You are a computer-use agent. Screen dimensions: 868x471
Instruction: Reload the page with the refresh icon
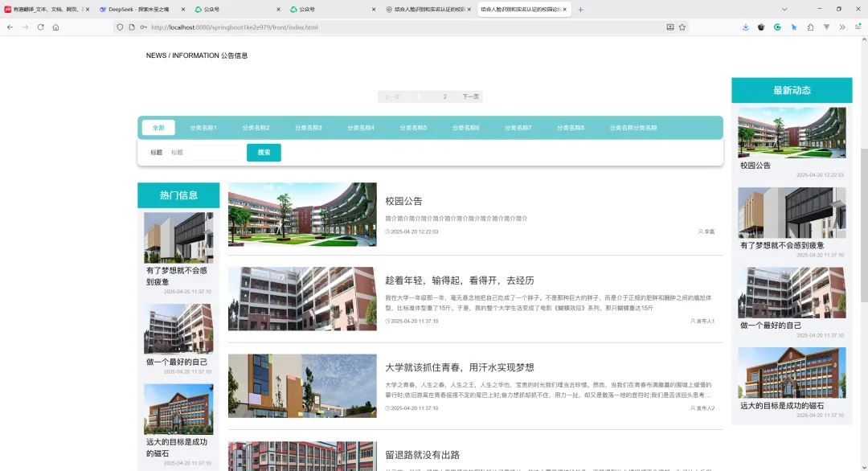[40, 27]
